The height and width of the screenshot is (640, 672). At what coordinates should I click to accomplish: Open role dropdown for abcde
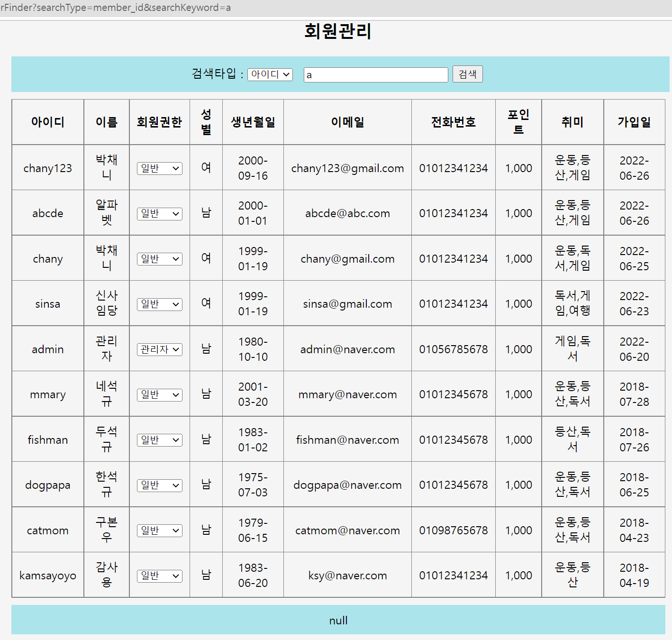pyautogui.click(x=160, y=213)
